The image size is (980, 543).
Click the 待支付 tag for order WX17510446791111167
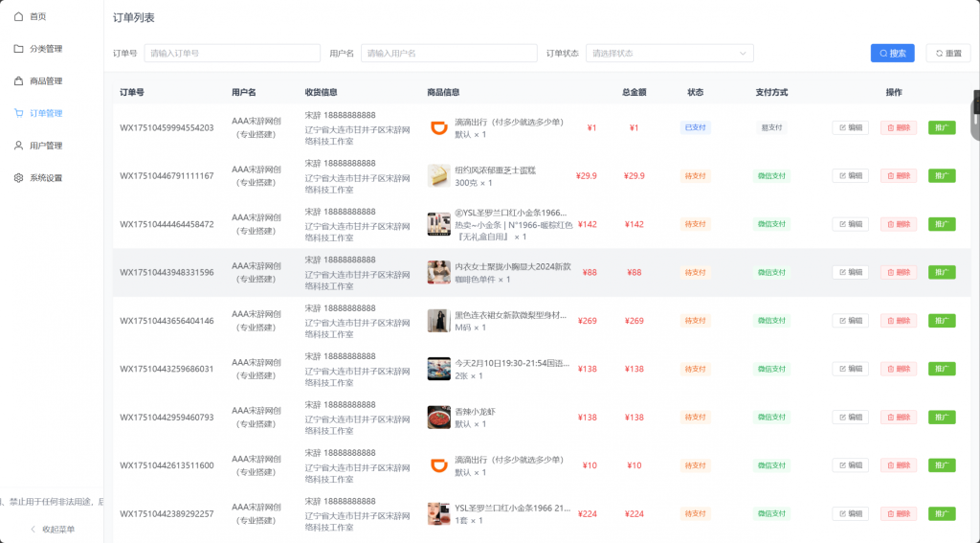pos(695,176)
